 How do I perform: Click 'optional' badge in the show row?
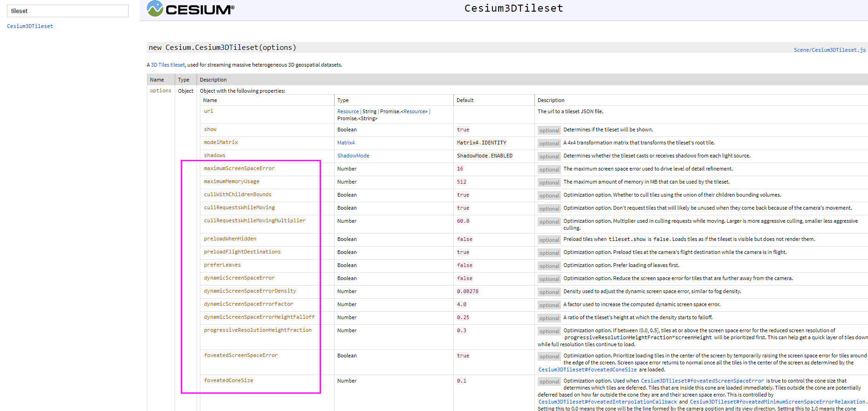pyautogui.click(x=549, y=130)
